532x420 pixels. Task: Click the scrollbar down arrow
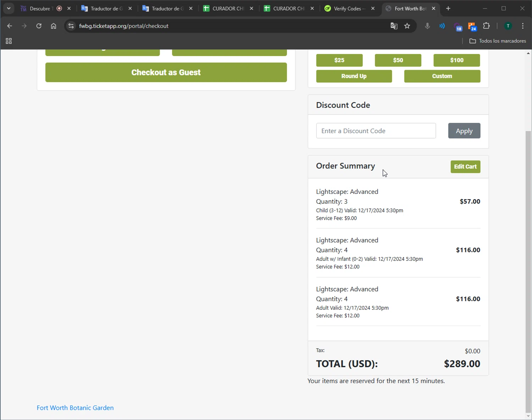click(x=528, y=416)
